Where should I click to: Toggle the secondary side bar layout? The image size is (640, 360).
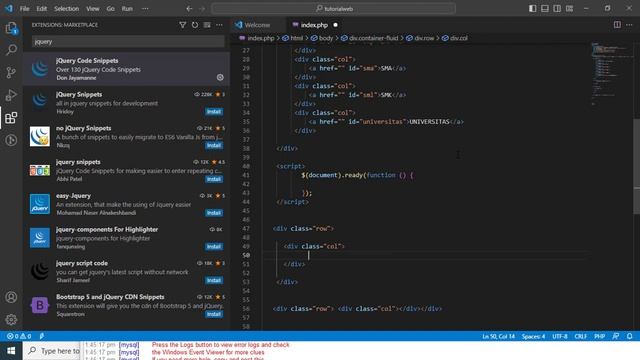[557, 9]
